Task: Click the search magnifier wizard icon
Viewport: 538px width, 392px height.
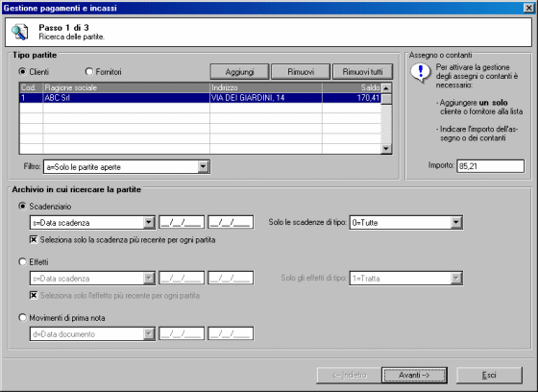Action: (x=19, y=32)
